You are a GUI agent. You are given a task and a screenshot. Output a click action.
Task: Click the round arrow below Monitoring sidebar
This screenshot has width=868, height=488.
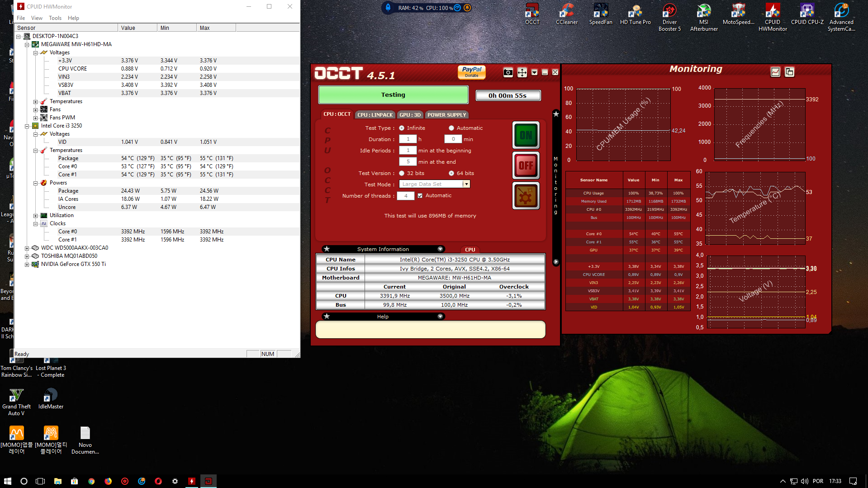tap(556, 262)
